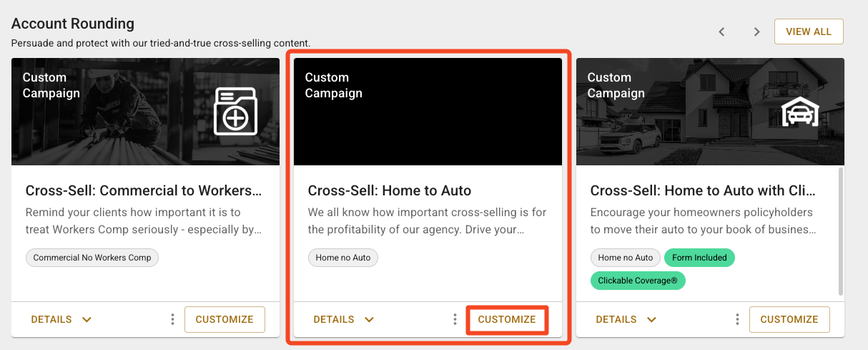Open the black Home to Auto campaign thumbnail
The height and width of the screenshot is (350, 868).
(428, 112)
